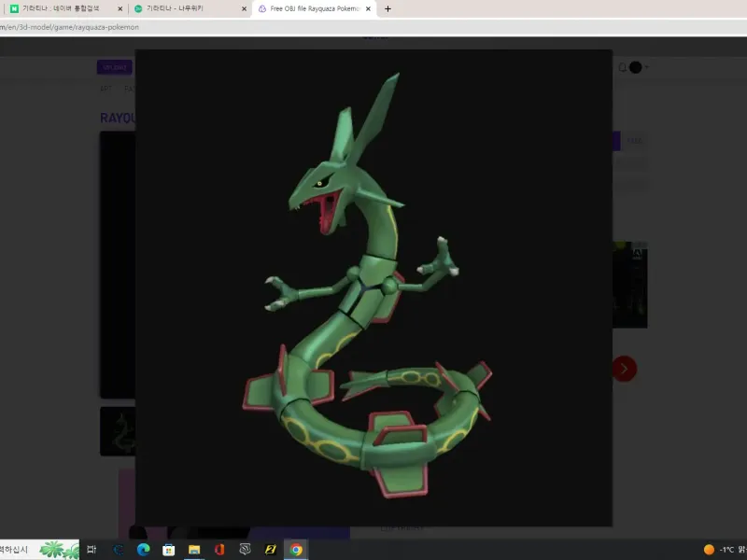Image resolution: width=747 pixels, height=560 pixels.
Task: Open Task View on the taskbar
Action: (92, 550)
